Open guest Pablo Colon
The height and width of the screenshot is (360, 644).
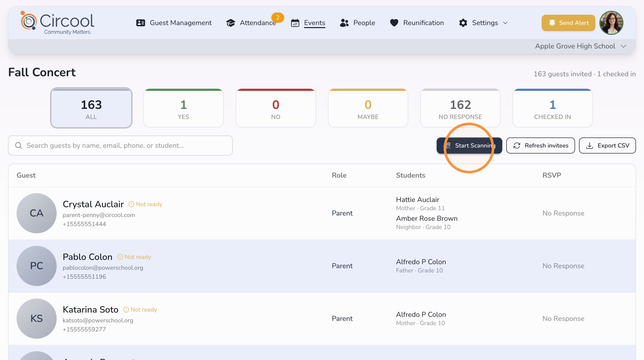tap(88, 257)
